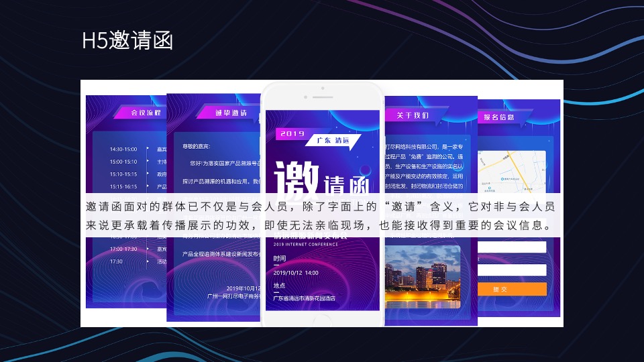Click caption line starting 邀请函面对的群体
Viewport: 644px width, 362px height.
[x=321, y=206]
